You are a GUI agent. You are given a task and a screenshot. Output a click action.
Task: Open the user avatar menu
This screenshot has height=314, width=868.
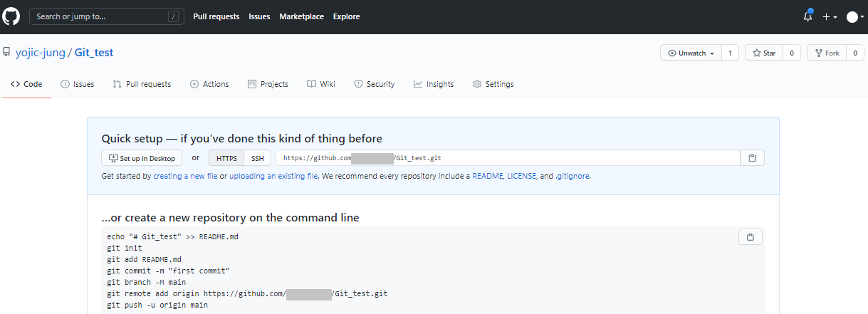pos(855,16)
